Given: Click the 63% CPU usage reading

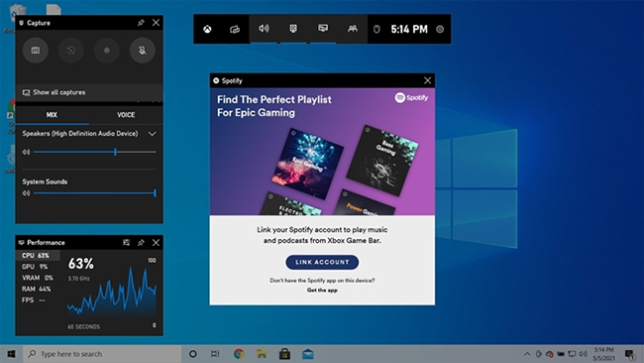Looking at the screenshot, I should pyautogui.click(x=81, y=264).
